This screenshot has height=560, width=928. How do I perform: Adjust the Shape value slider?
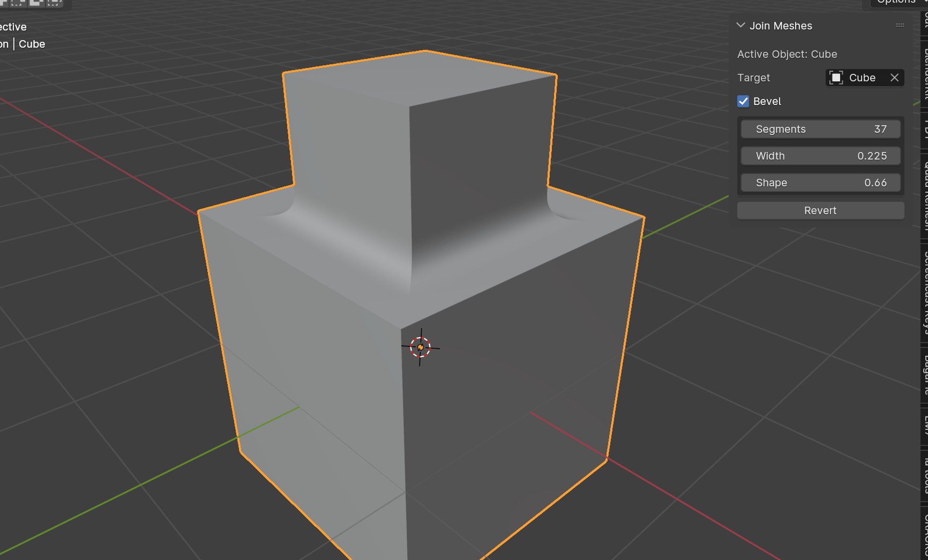tap(820, 183)
